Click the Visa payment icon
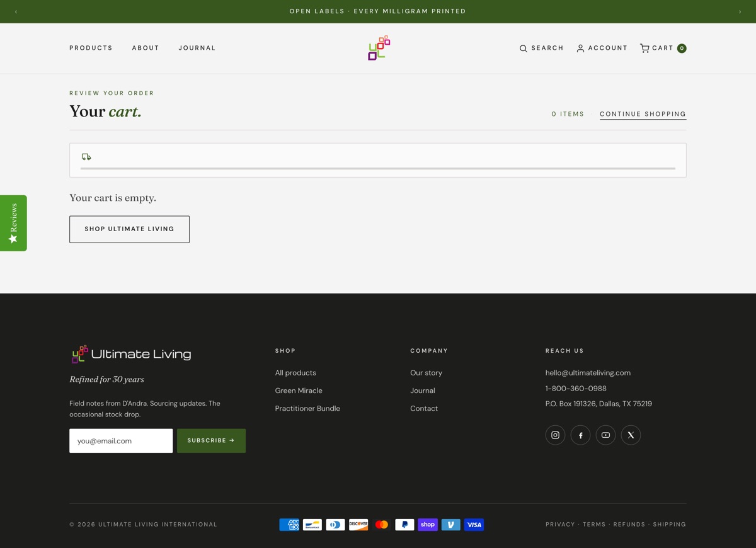 [x=474, y=525]
